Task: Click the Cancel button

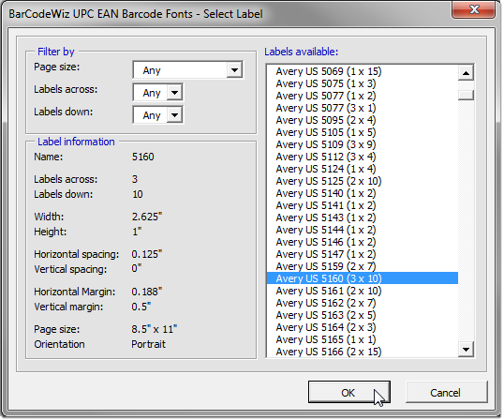Action: [446, 392]
